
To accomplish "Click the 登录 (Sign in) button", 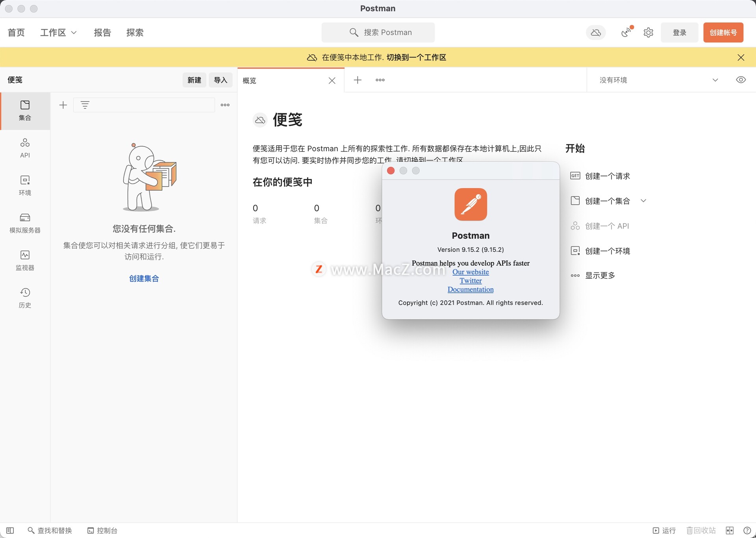I will pyautogui.click(x=679, y=33).
